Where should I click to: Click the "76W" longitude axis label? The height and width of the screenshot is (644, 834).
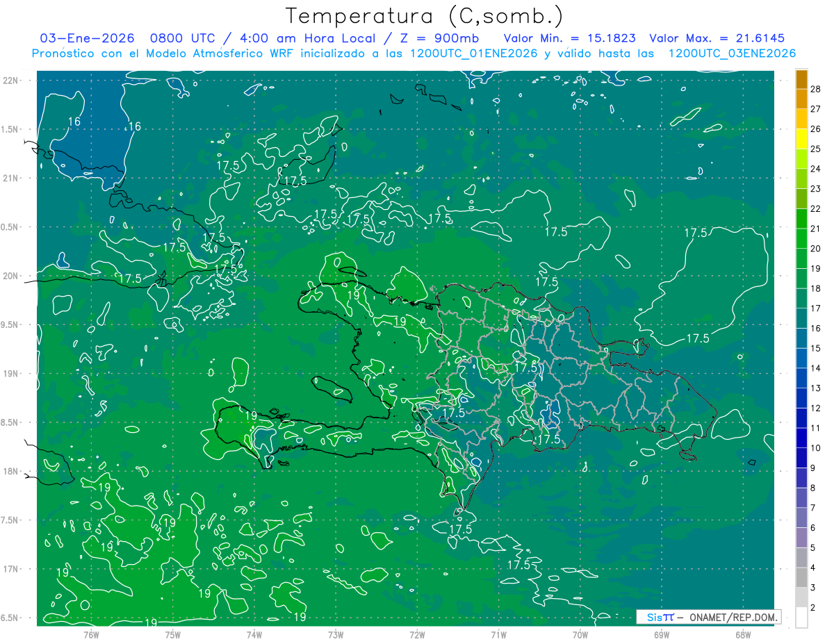(x=91, y=634)
